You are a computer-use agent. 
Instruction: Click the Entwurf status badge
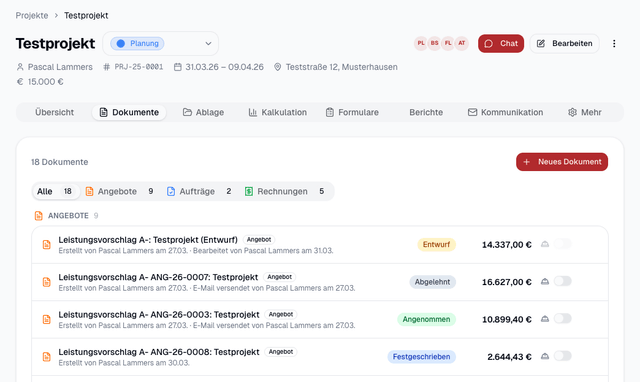(x=436, y=244)
